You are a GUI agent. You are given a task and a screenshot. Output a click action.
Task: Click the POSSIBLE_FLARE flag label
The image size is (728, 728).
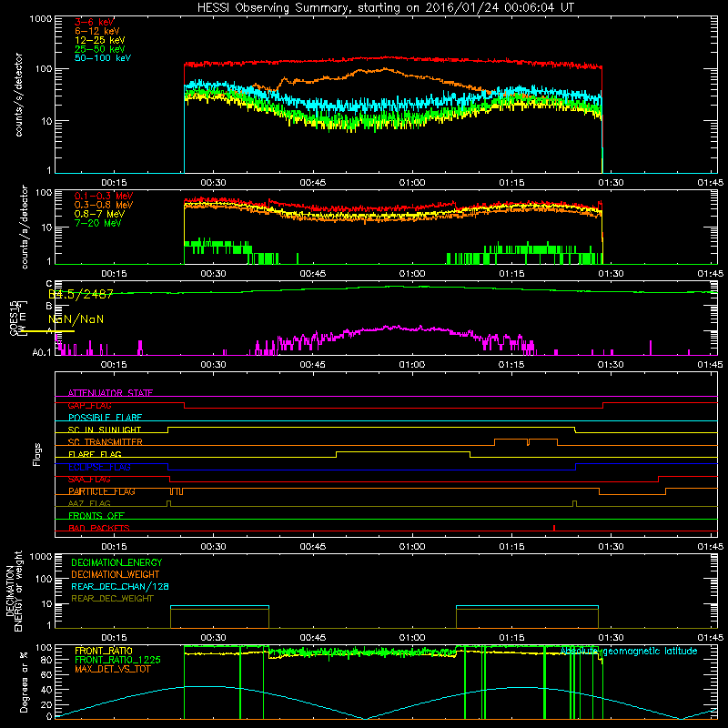tap(105, 418)
